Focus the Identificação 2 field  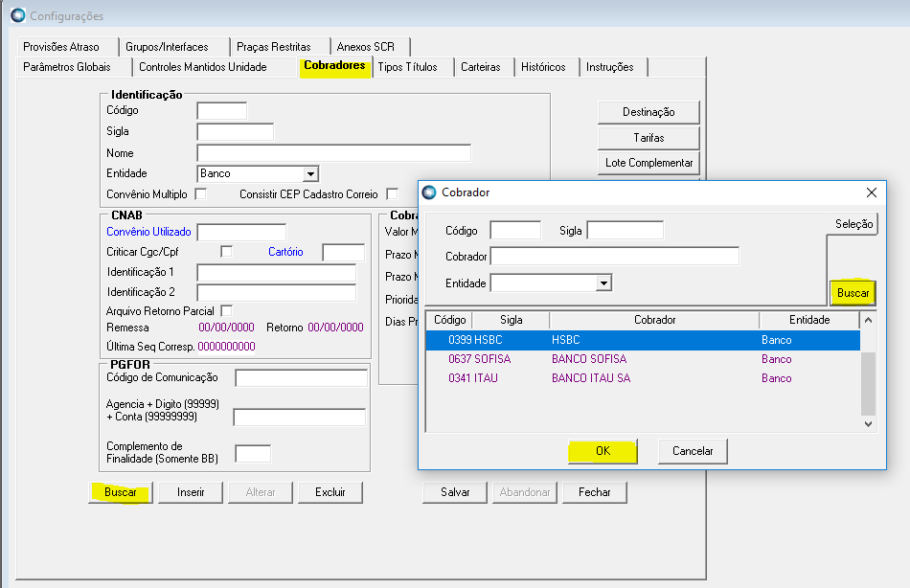pos(277,292)
